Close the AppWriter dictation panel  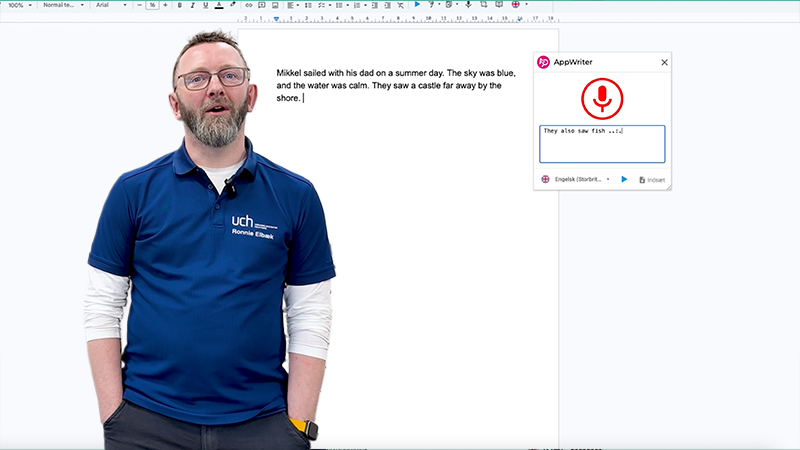[664, 62]
